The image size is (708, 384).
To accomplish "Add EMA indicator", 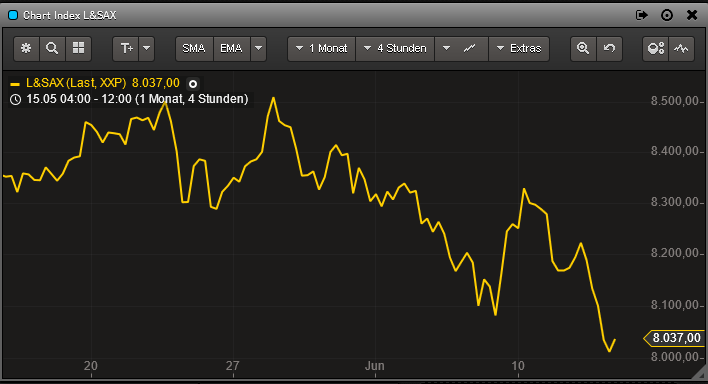I will (231, 48).
